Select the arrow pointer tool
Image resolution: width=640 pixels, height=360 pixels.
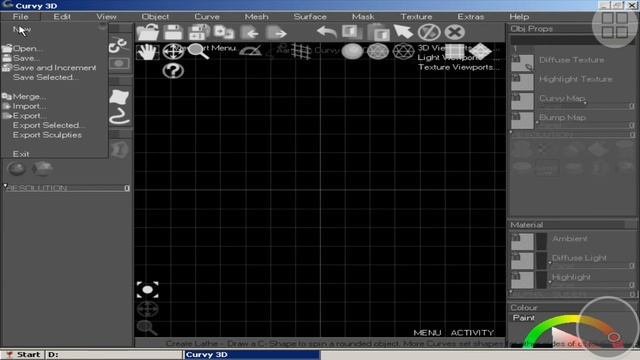(403, 32)
